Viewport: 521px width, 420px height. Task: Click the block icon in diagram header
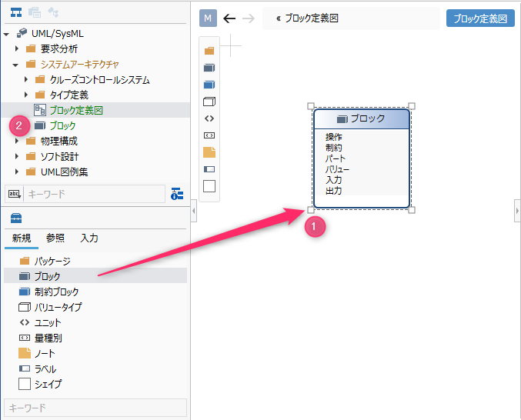pos(342,119)
